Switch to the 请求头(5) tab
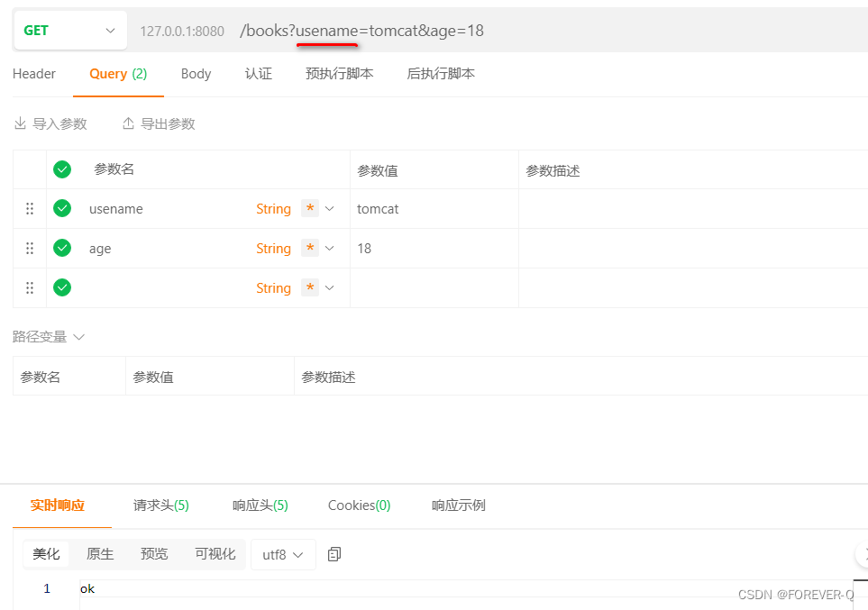This screenshot has width=868, height=610. tap(161, 505)
